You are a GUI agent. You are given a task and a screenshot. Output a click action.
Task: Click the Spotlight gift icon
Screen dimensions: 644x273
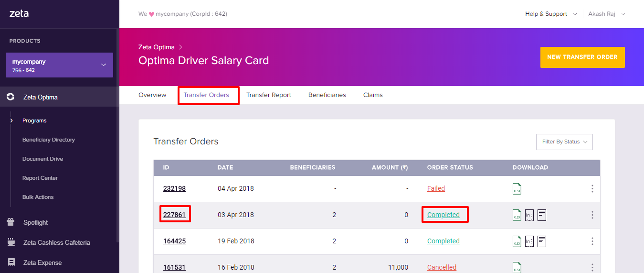11,222
